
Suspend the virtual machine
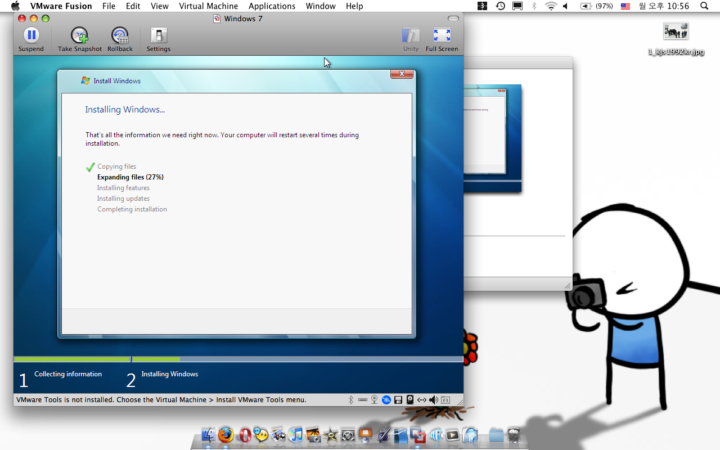pyautogui.click(x=31, y=39)
